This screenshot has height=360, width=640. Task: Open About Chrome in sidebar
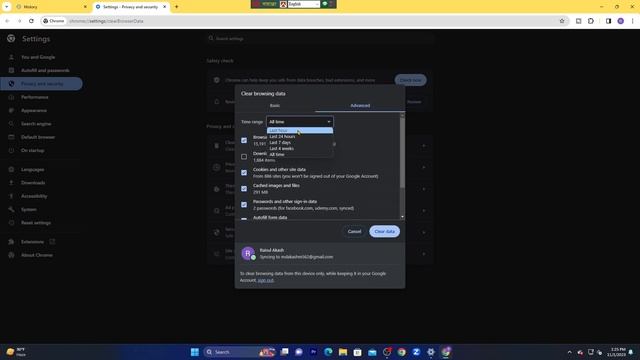click(37, 255)
